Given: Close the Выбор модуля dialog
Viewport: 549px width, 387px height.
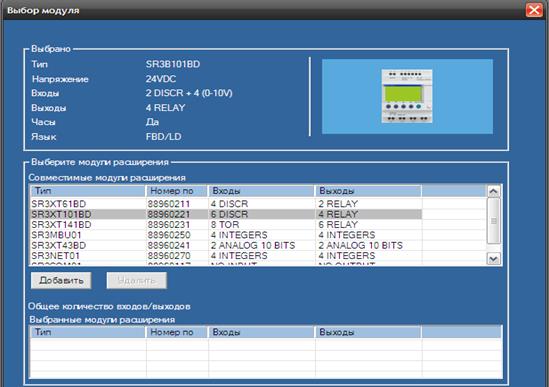Looking at the screenshot, I should (534, 10).
